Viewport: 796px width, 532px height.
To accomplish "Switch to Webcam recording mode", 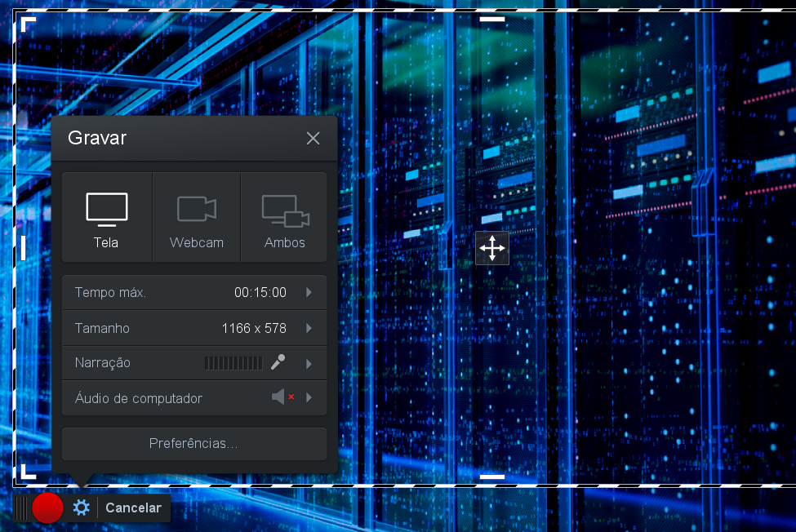I will (196, 219).
